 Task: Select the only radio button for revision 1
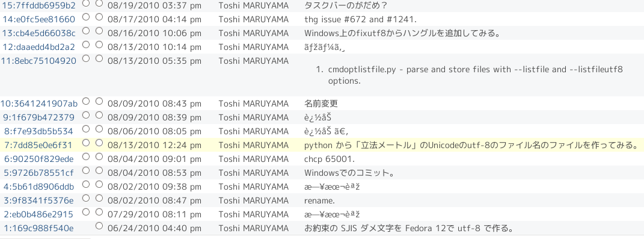pos(99,226)
